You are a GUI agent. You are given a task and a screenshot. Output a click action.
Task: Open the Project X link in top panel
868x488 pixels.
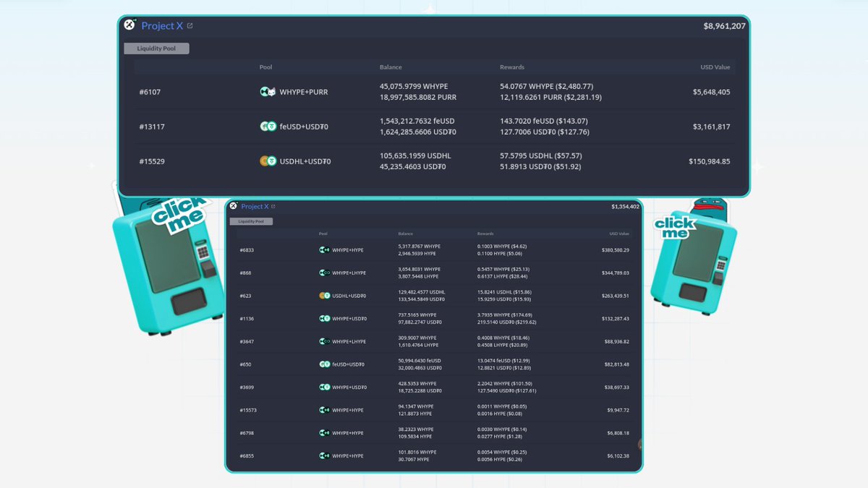click(x=162, y=26)
